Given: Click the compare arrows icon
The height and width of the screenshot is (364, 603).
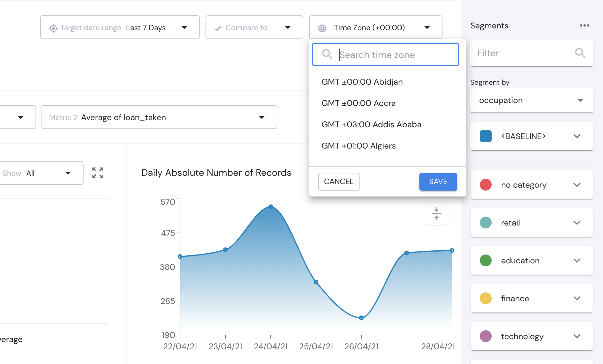Looking at the screenshot, I should 219,28.
